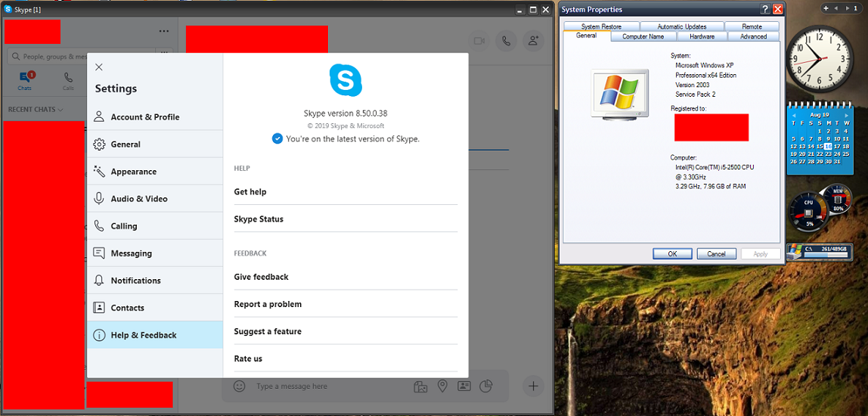Click the share contact card icon
This screenshot has width=868, height=416.
(x=463, y=386)
